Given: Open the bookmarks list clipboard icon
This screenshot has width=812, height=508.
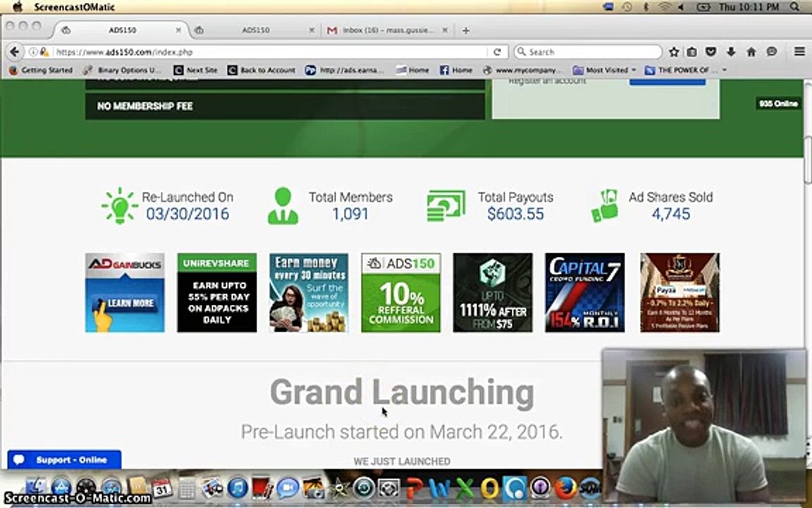Looking at the screenshot, I should (692, 52).
